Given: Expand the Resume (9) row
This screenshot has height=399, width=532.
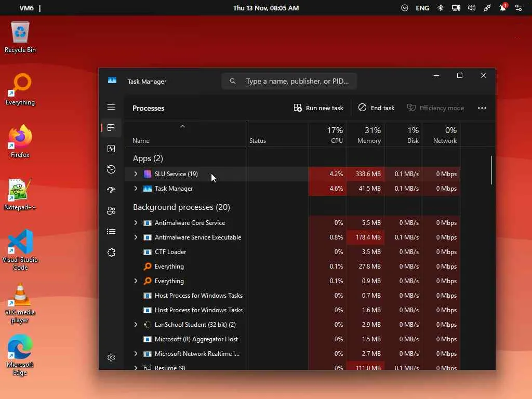Looking at the screenshot, I should pyautogui.click(x=136, y=367).
